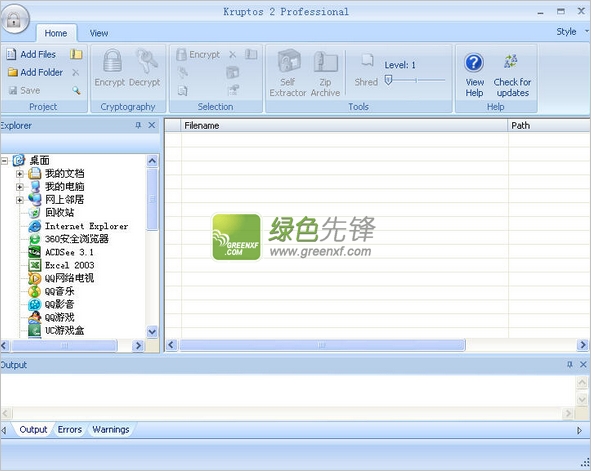Close the Explorer panel

[152, 125]
